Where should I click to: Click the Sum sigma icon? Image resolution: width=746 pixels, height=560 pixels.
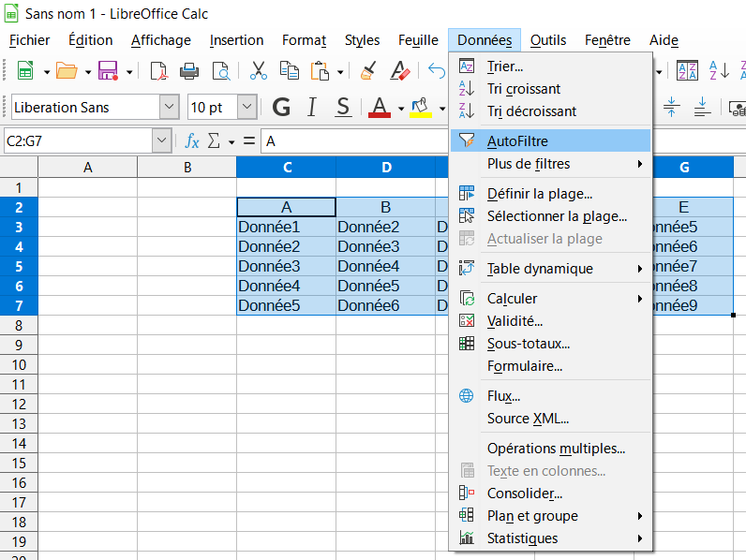pos(214,141)
